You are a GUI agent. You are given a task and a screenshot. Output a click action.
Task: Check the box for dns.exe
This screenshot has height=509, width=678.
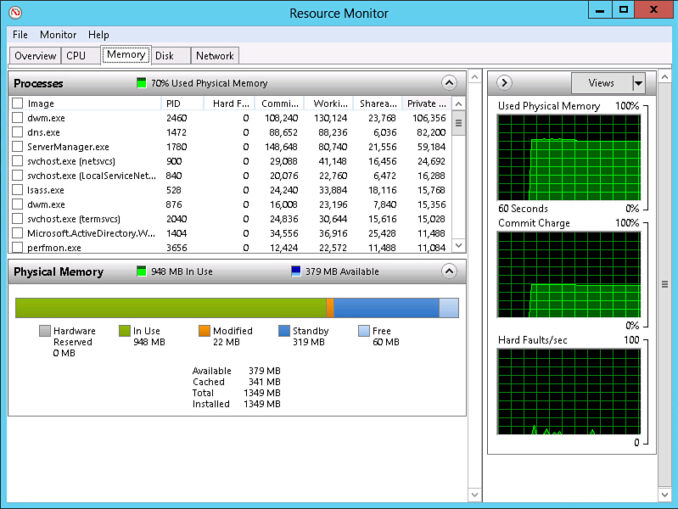(17, 132)
